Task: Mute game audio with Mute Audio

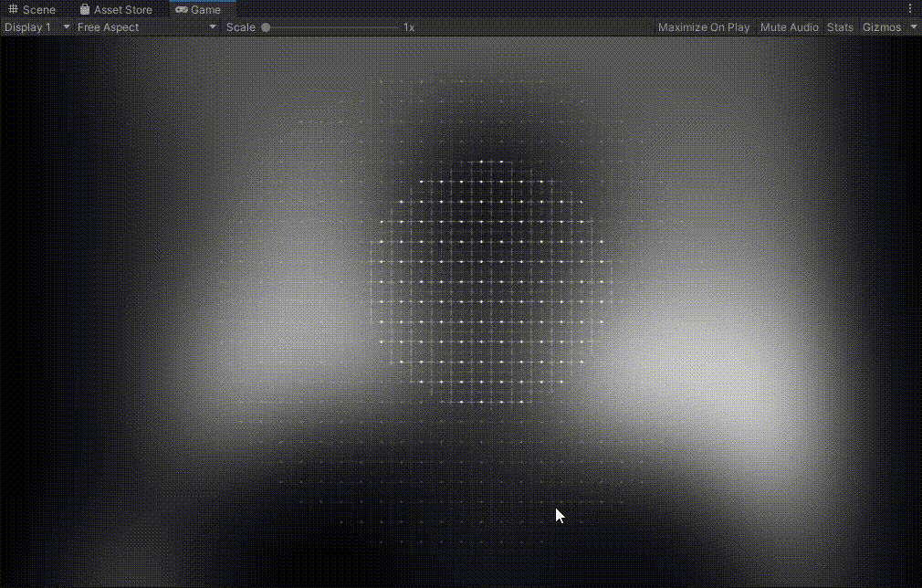Action: 789,26
